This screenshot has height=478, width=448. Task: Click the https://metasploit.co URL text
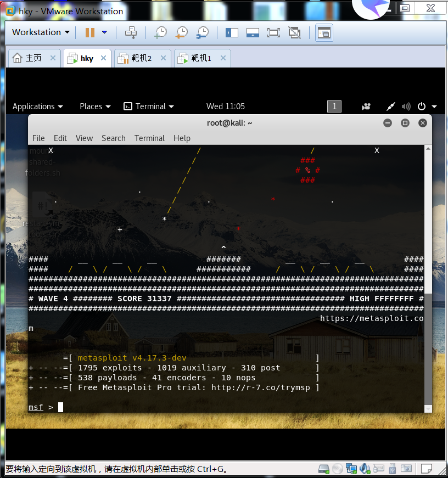click(372, 318)
